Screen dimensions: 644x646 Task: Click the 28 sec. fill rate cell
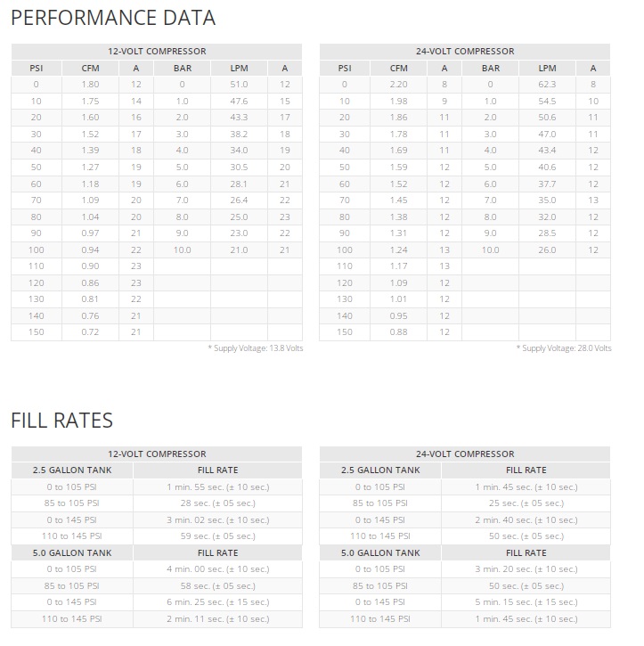point(217,503)
